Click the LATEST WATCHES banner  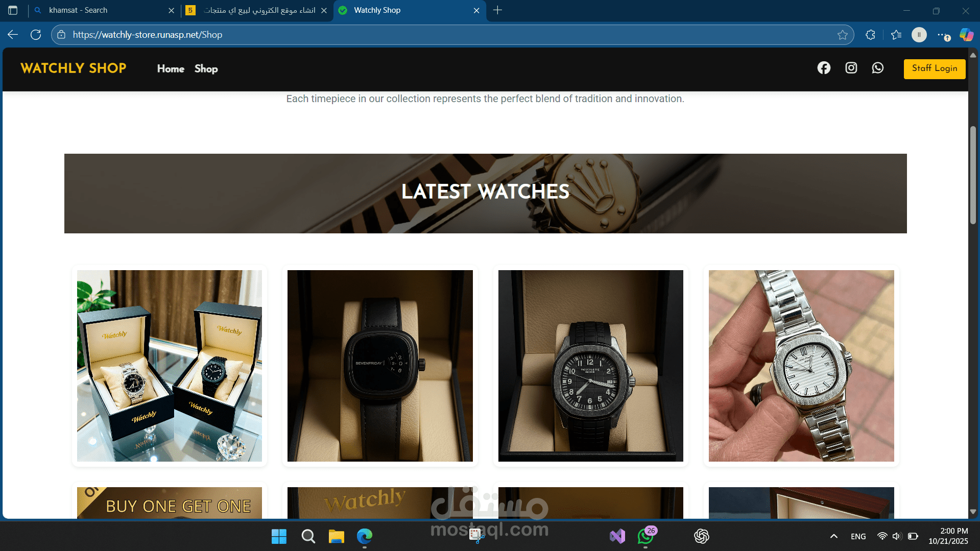tap(486, 194)
